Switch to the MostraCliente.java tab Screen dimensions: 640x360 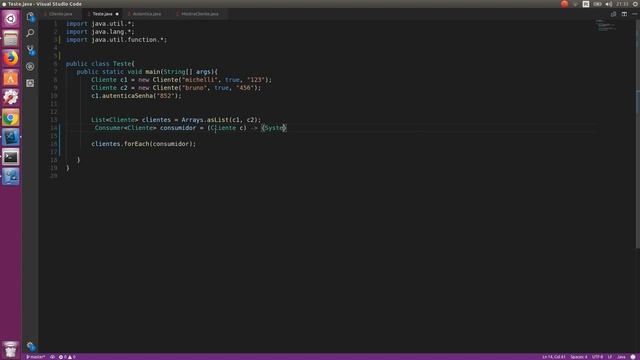coord(200,14)
